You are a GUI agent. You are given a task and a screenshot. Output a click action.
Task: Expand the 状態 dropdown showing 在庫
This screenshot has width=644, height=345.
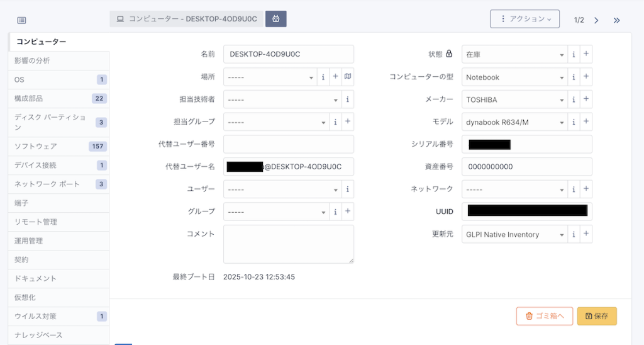pos(514,55)
